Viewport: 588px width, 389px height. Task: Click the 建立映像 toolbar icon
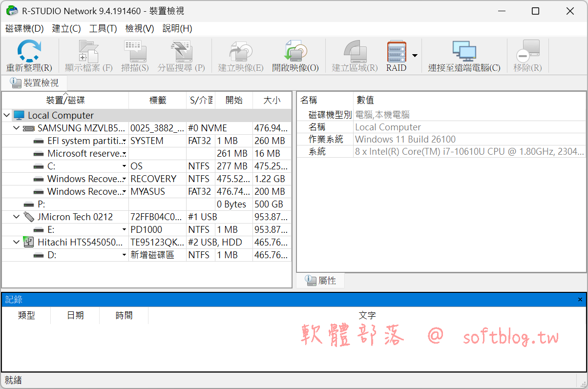point(240,51)
